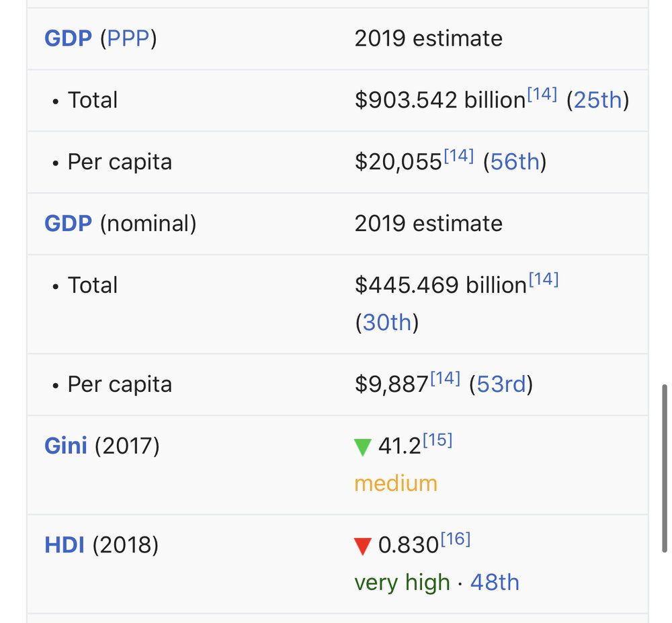Open the GDP link in the PPP row
The width and height of the screenshot is (672, 623).
[68, 38]
